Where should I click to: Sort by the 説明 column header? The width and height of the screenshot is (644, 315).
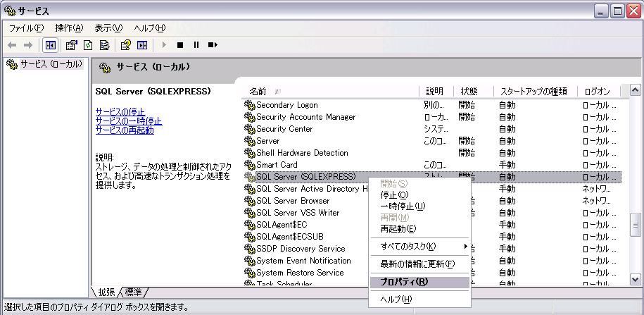(436, 92)
